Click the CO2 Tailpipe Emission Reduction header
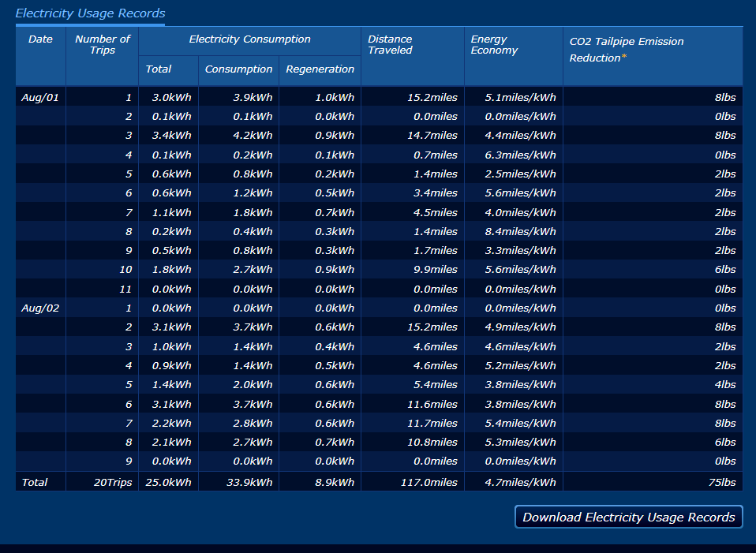 (x=627, y=42)
